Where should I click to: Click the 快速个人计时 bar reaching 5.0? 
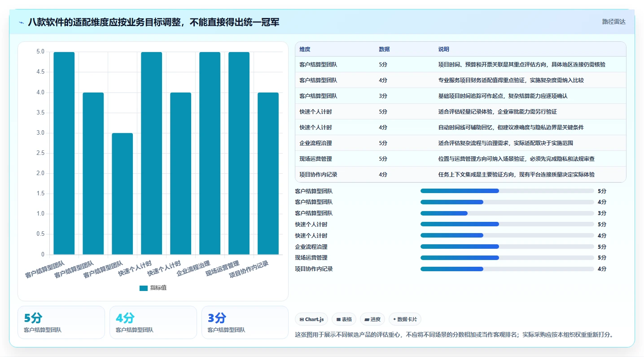(x=152, y=153)
